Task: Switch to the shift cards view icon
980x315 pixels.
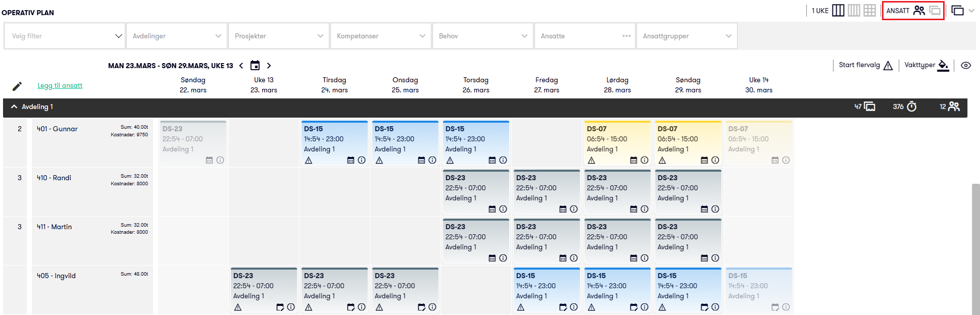Action: (x=935, y=10)
